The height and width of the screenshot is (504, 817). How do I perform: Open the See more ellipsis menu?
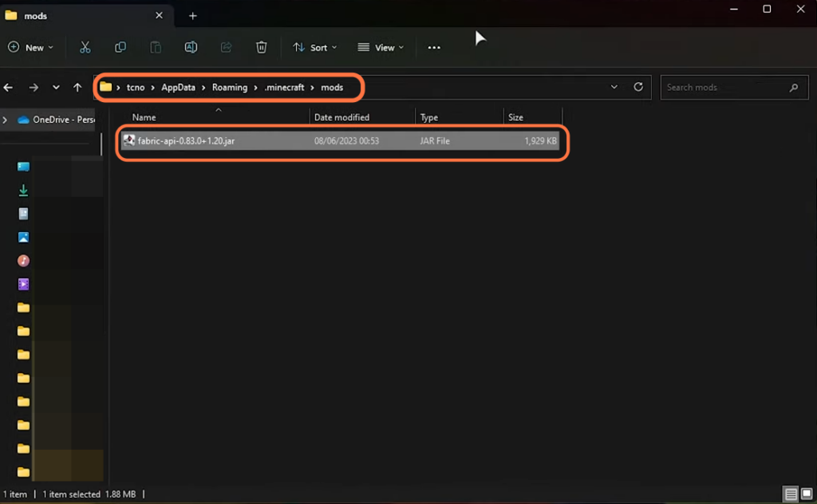[x=434, y=47]
